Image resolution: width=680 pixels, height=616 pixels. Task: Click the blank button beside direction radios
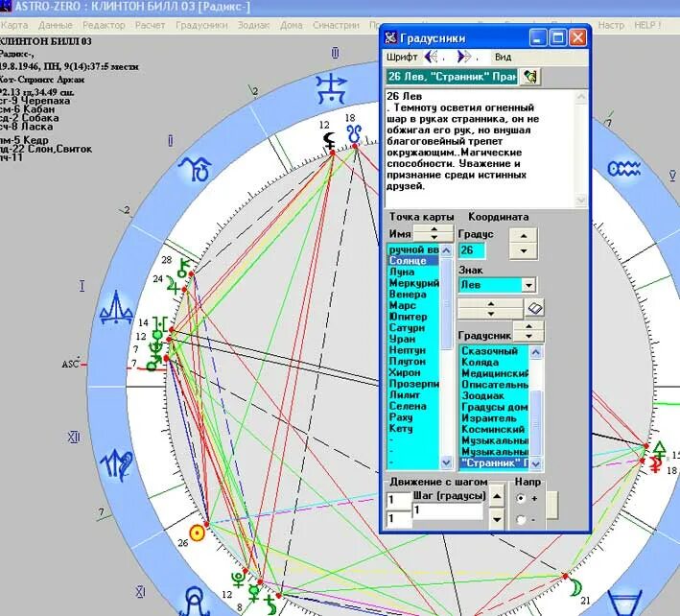coord(551,505)
